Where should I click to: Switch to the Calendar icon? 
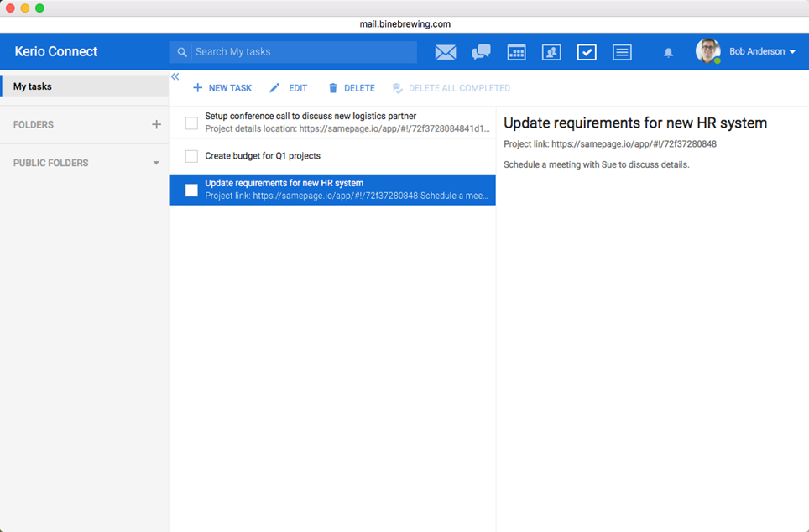pyautogui.click(x=516, y=52)
